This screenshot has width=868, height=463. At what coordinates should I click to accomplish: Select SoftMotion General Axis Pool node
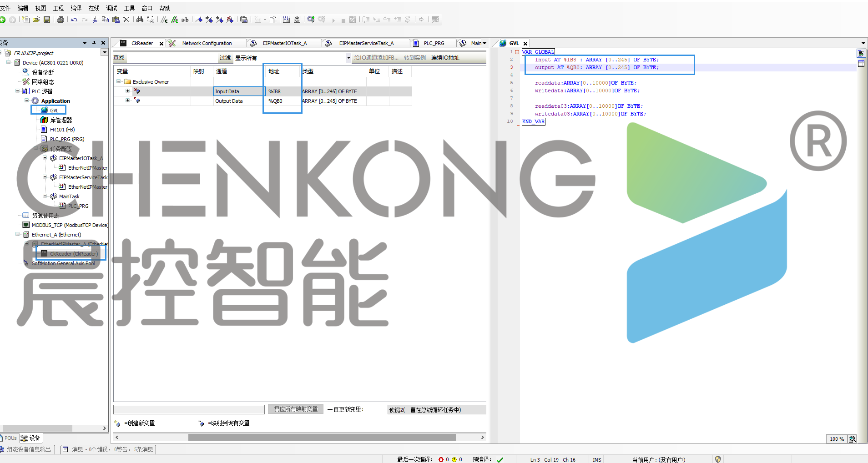[63, 263]
